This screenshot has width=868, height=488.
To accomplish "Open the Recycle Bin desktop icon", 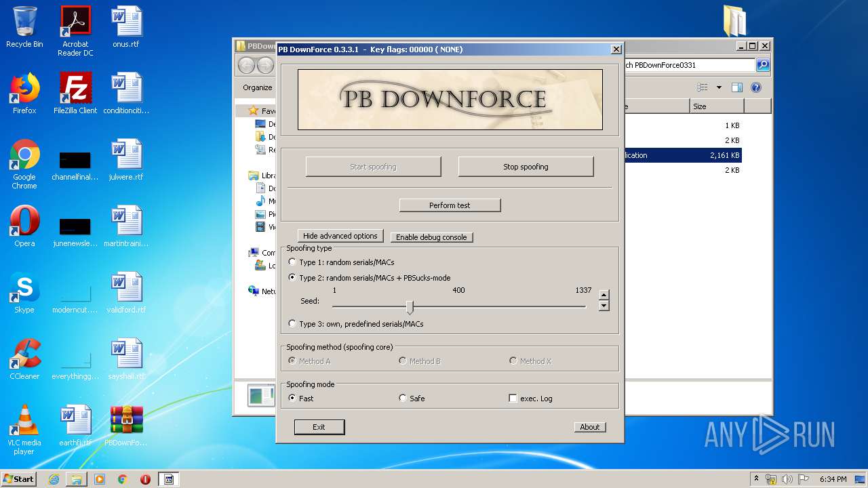I will [x=24, y=27].
